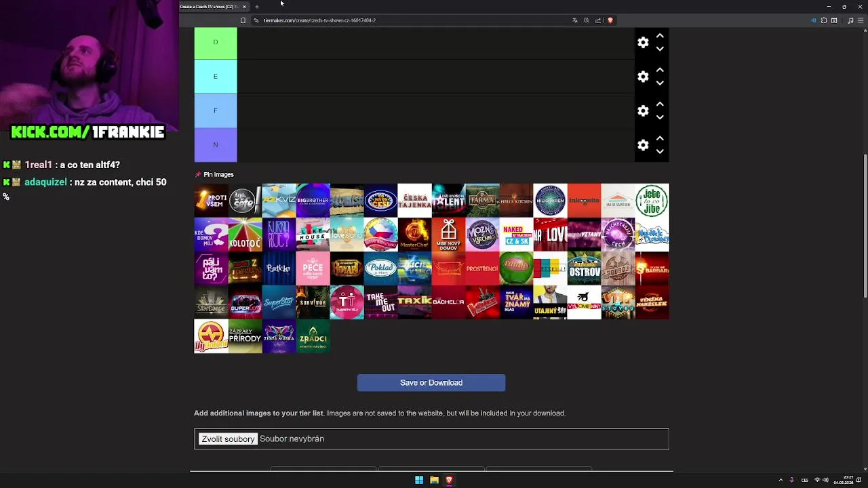Select the Taxík show image
Image resolution: width=868 pixels, height=488 pixels.
coord(414,302)
